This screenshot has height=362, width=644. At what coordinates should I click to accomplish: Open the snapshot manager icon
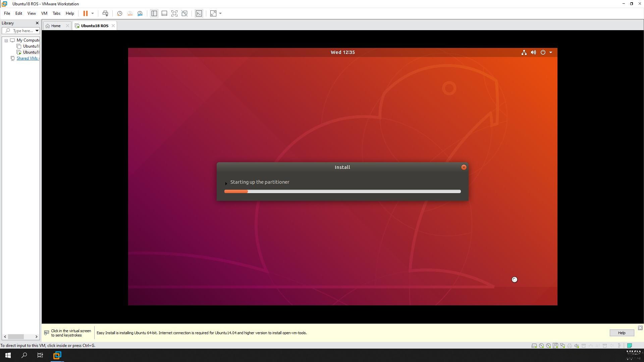[x=140, y=13]
